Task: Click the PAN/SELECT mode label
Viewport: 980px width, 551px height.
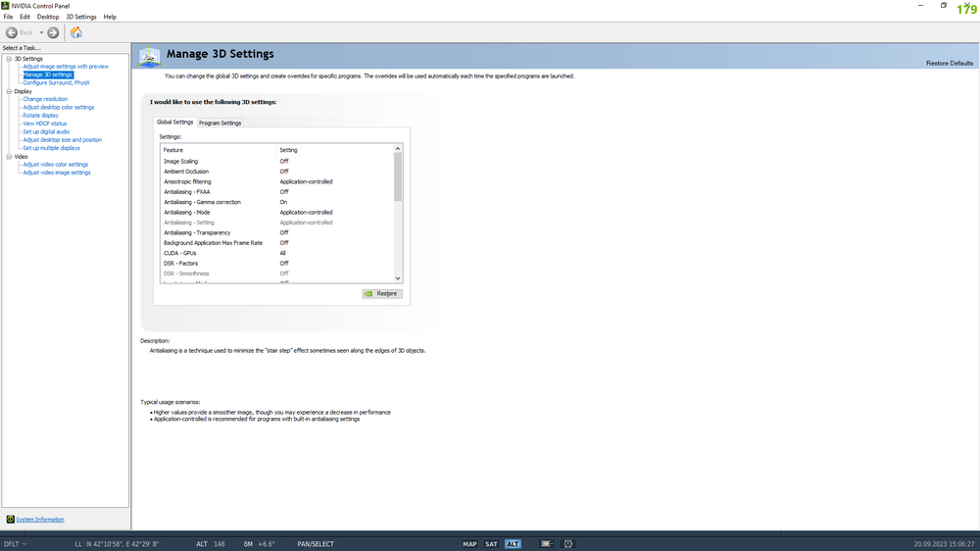Action: point(316,544)
